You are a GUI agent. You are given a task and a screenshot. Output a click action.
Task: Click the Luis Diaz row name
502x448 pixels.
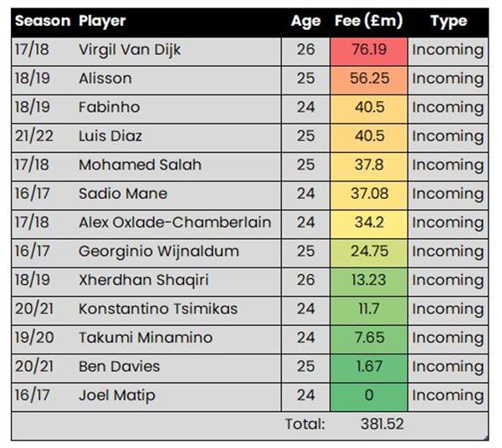[111, 136]
